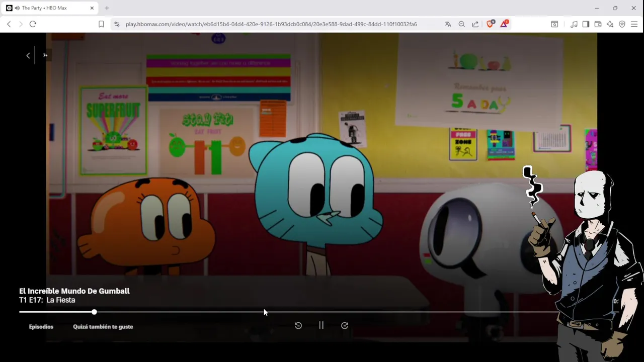Share this page link
Viewport: 644px width, 362px height.
pos(475,24)
